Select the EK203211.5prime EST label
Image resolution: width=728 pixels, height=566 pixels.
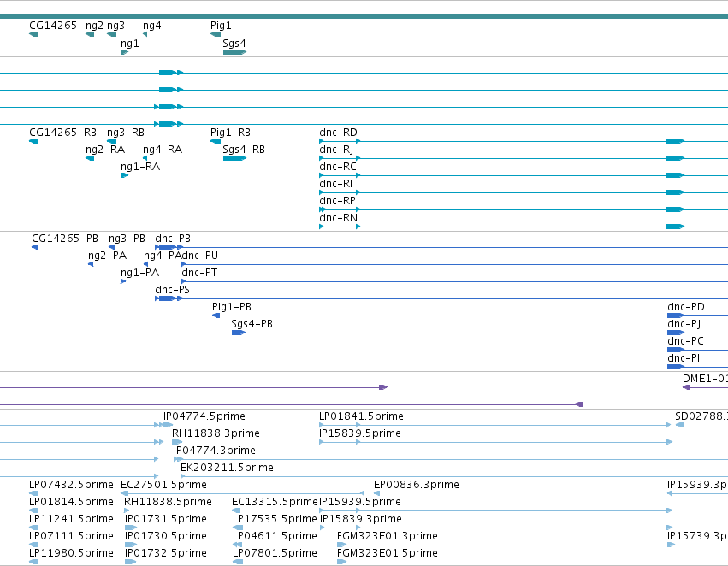227,468
